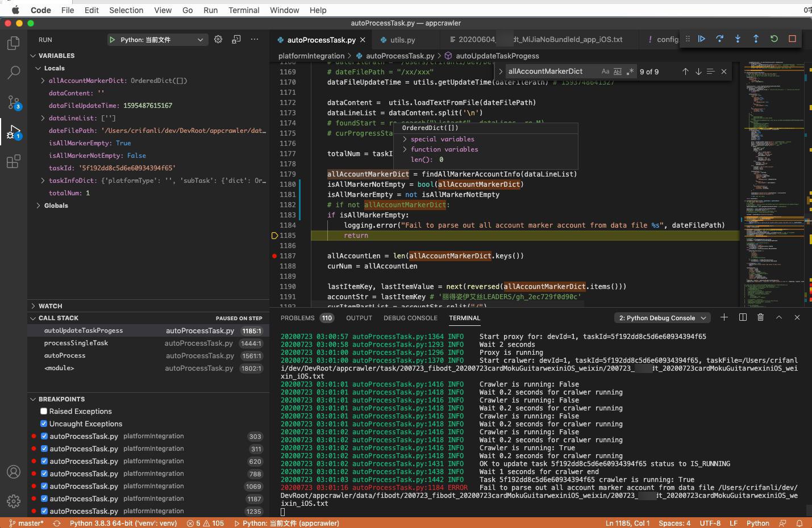
Task: Uncheck the breakpoint at line 303
Action: (x=43, y=436)
